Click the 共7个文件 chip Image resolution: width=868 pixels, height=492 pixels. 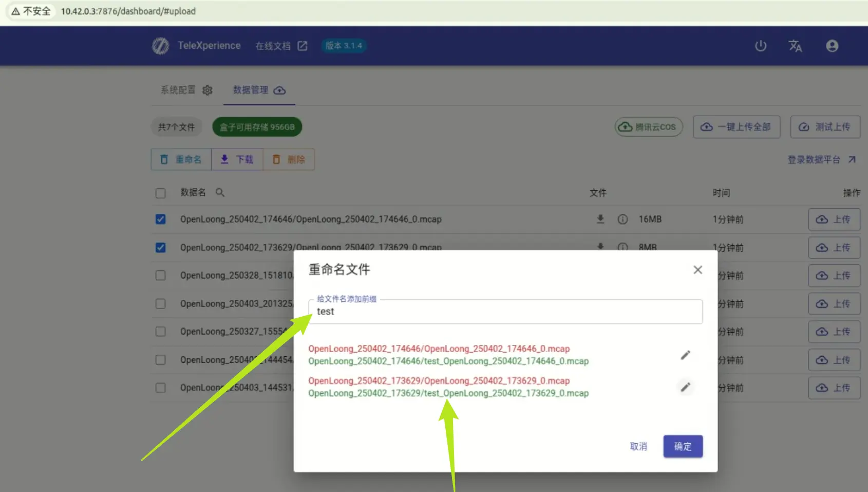pyautogui.click(x=176, y=127)
